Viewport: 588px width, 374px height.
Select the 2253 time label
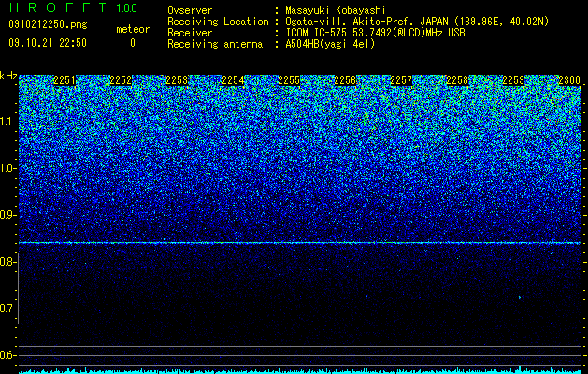177,80
